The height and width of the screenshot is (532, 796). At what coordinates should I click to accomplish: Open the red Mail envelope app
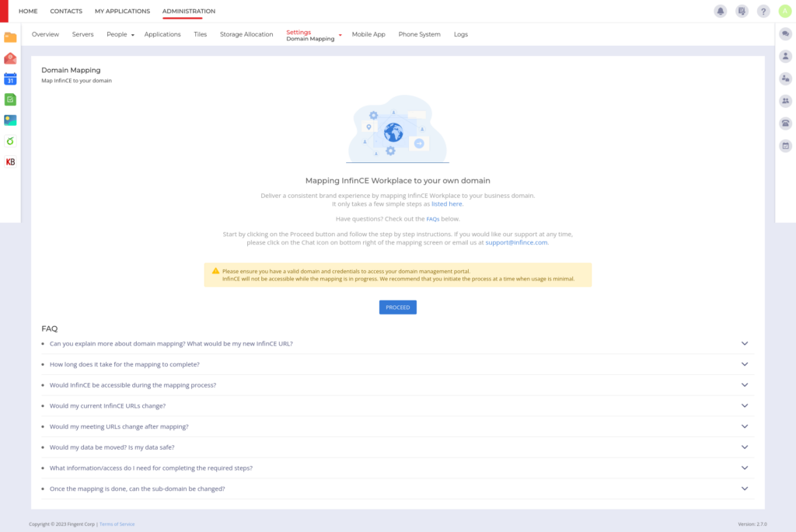click(10, 58)
